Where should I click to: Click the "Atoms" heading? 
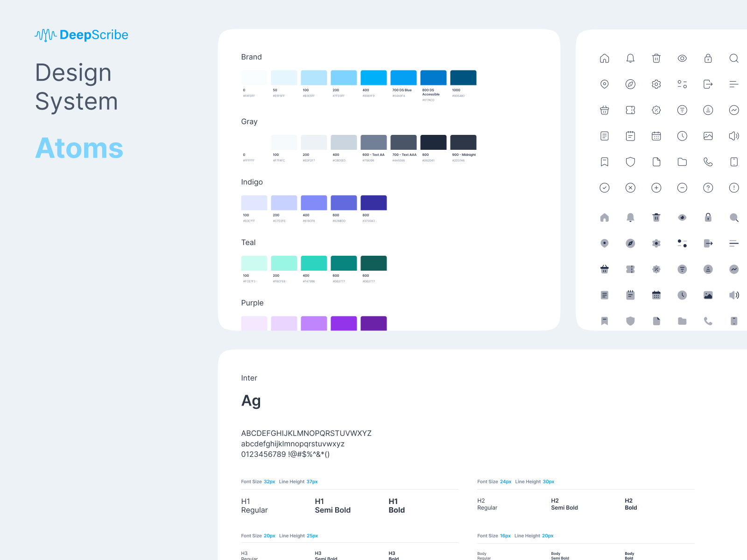point(79,148)
